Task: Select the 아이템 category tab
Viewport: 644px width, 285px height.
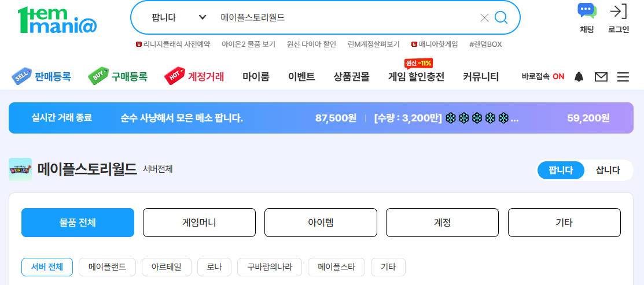Action: (x=321, y=223)
